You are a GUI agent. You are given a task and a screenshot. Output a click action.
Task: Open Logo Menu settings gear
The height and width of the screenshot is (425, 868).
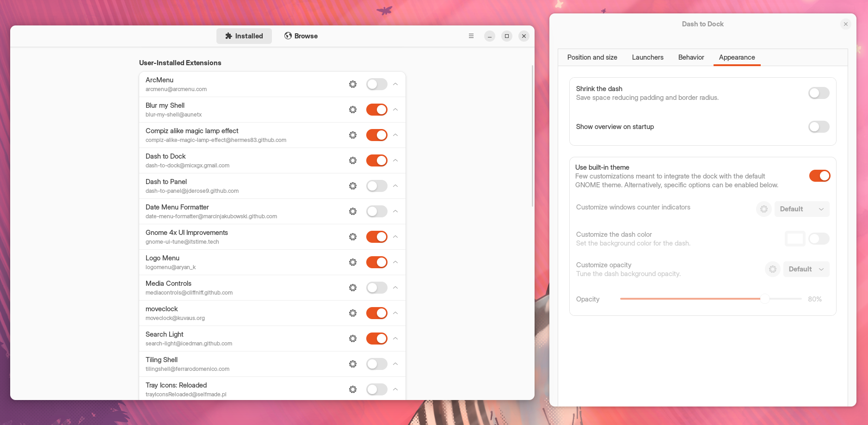(353, 262)
